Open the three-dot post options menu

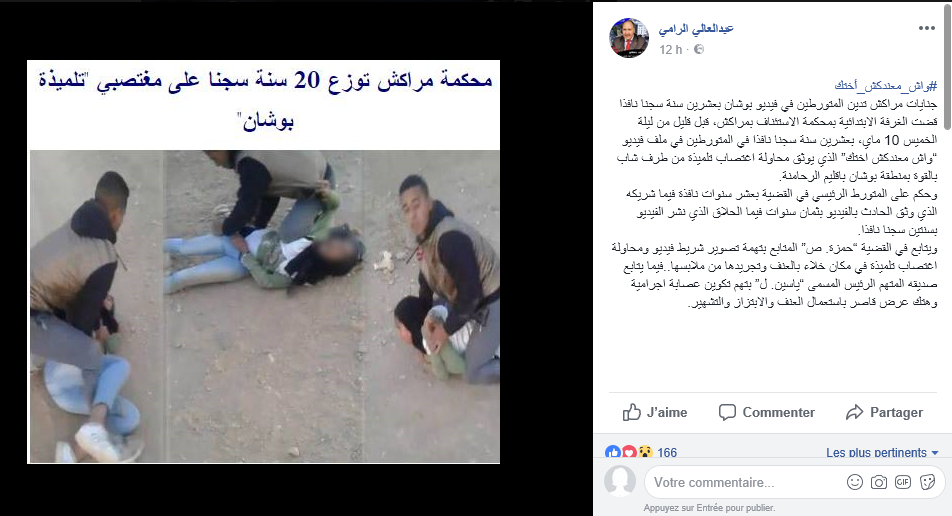926,28
